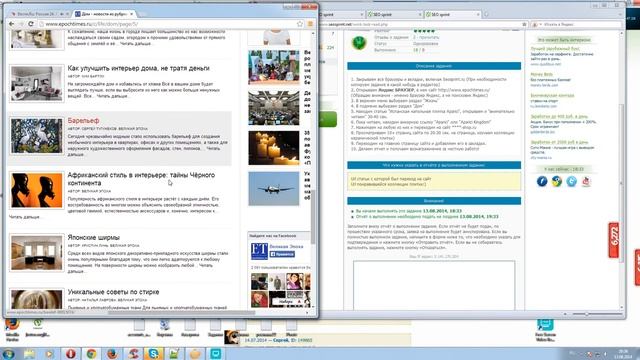This screenshot has width=640, height=360.
Task: Open the teal monitor icon on the taskbar
Action: point(216,353)
